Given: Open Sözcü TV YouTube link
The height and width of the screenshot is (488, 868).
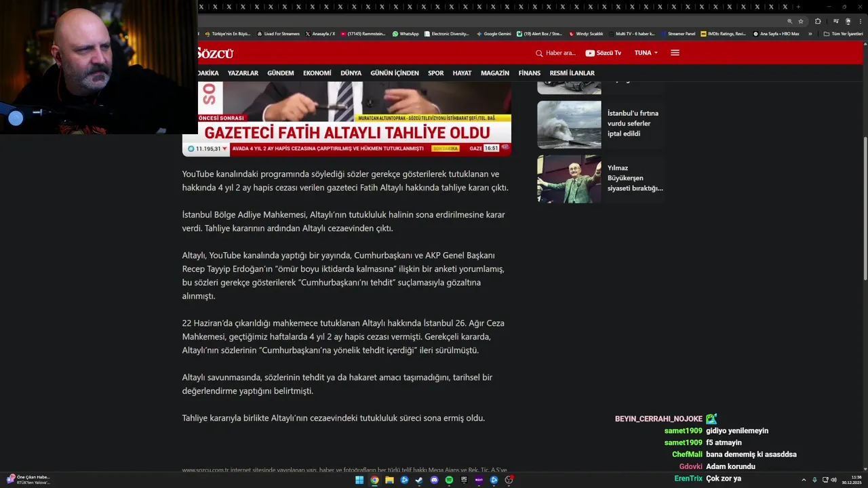Looking at the screenshot, I should (603, 53).
